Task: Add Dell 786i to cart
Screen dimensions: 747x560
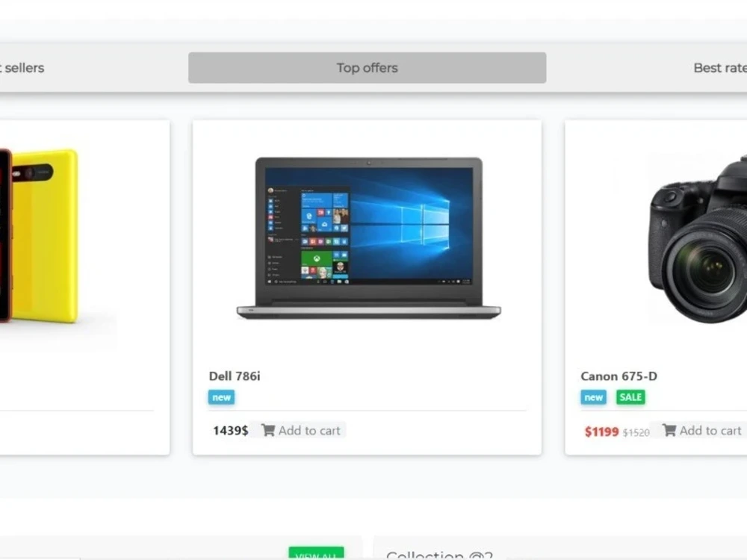Action: point(302,430)
